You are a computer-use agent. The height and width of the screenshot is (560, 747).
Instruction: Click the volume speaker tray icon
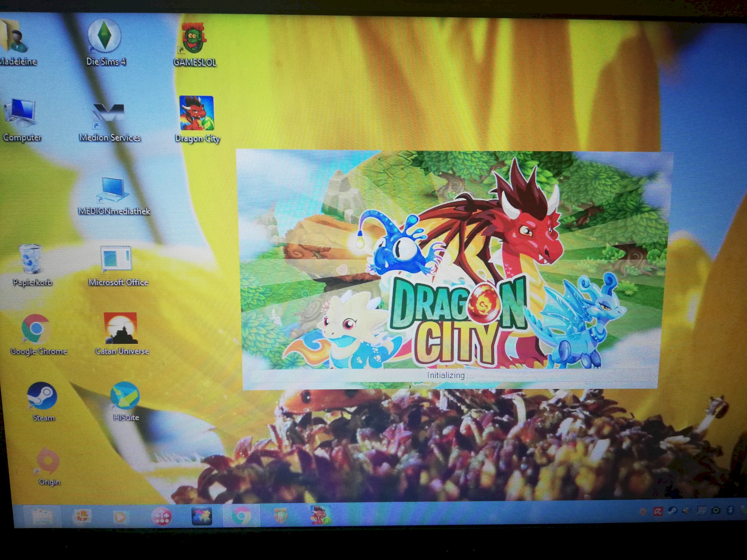pos(686,511)
